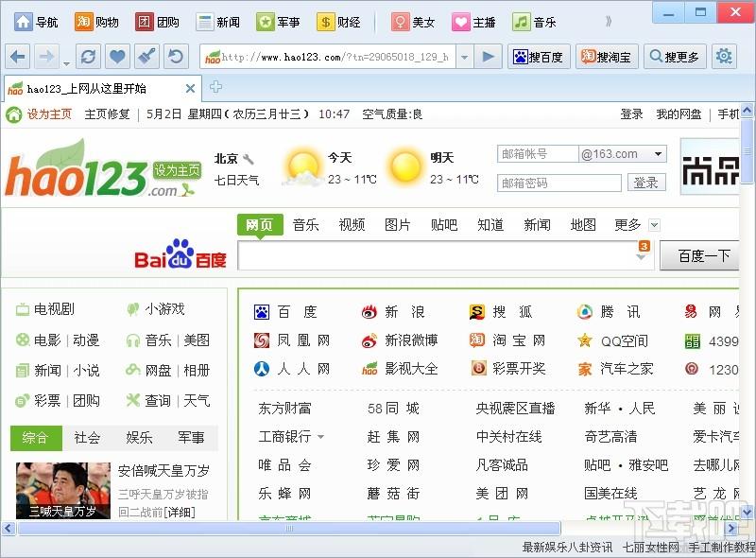Select the 地图 search tab
The image size is (756, 558).
tap(583, 225)
